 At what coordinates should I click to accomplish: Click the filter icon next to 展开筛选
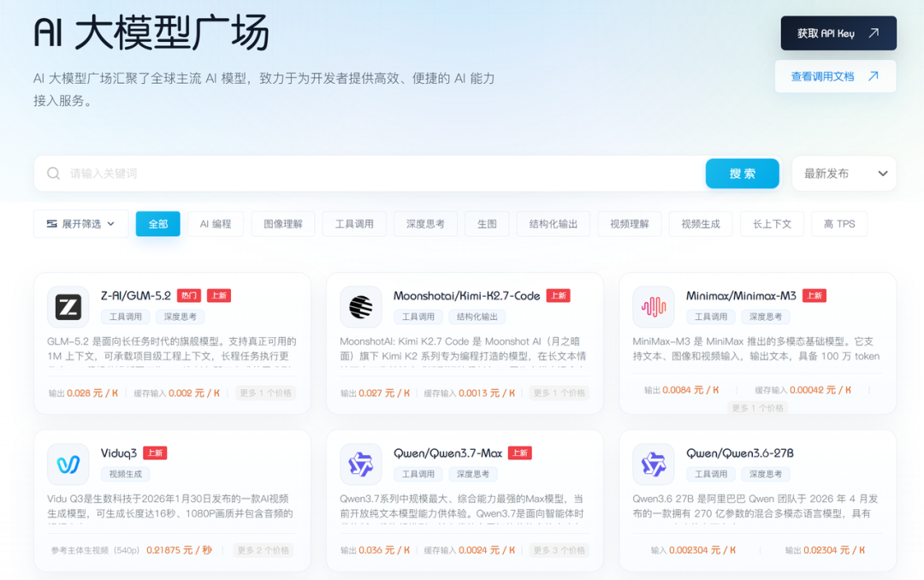52,224
